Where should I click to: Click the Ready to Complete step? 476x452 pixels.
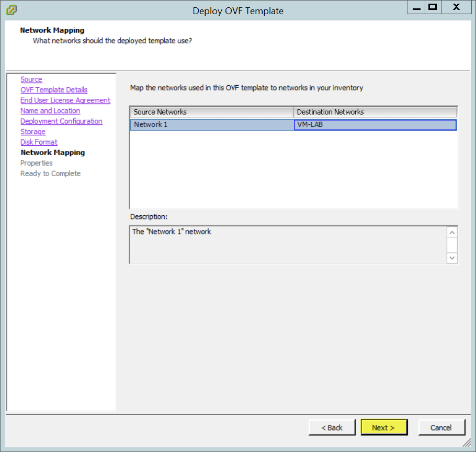click(50, 173)
